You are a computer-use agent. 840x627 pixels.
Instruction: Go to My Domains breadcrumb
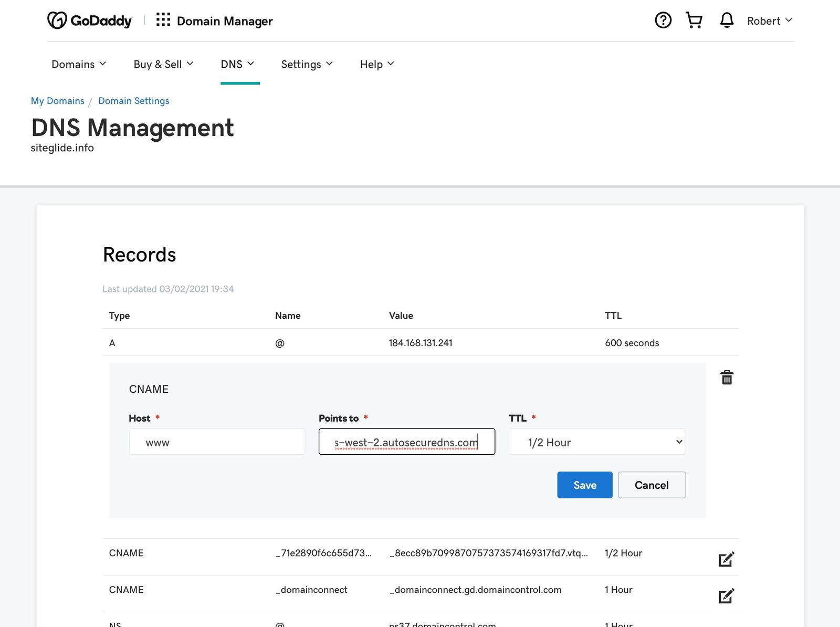point(58,101)
